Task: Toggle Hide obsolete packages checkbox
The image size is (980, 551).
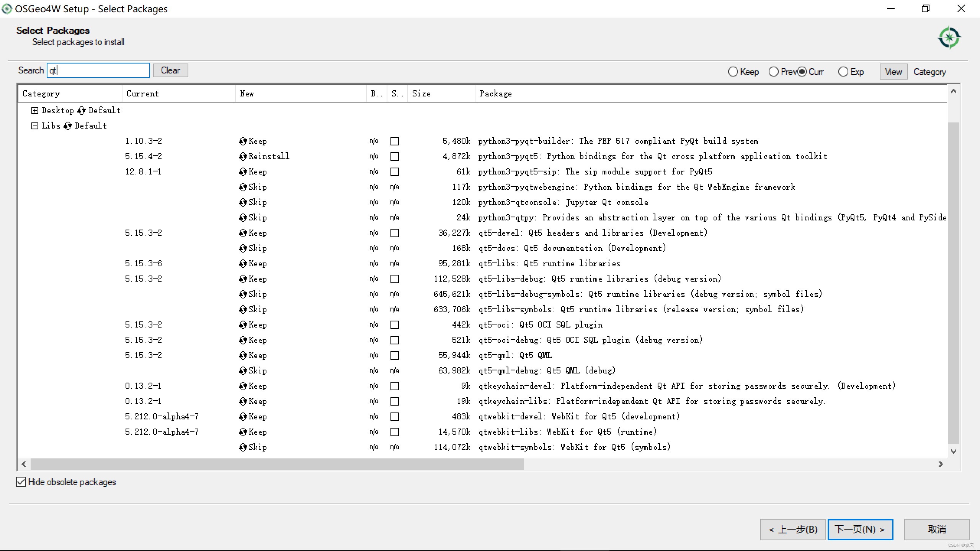Action: 21,482
